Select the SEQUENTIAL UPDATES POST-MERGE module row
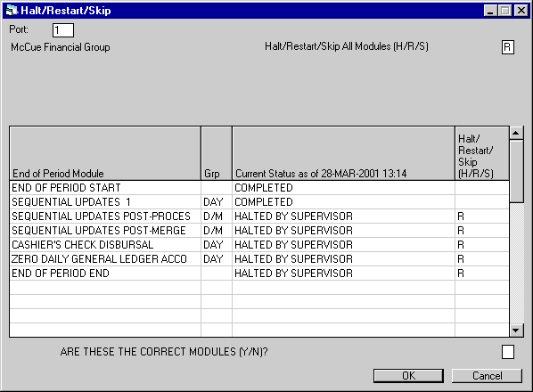This screenshot has height=392, width=533. 259,231
